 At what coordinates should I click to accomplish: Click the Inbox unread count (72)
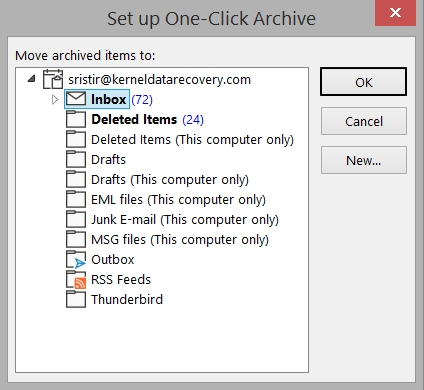pyautogui.click(x=142, y=100)
